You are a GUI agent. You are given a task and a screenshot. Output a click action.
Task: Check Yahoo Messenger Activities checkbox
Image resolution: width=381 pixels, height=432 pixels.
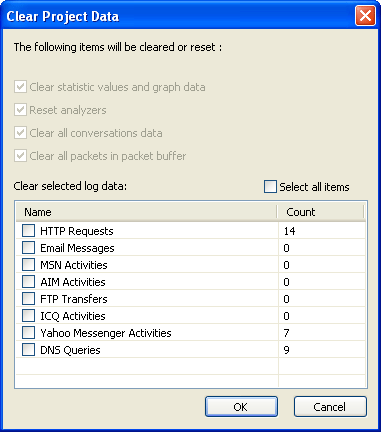[28, 333]
